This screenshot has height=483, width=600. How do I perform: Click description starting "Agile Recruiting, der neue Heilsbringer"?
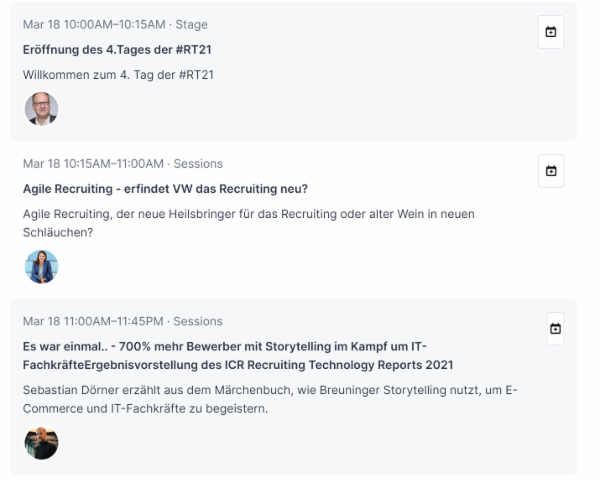tap(250, 212)
